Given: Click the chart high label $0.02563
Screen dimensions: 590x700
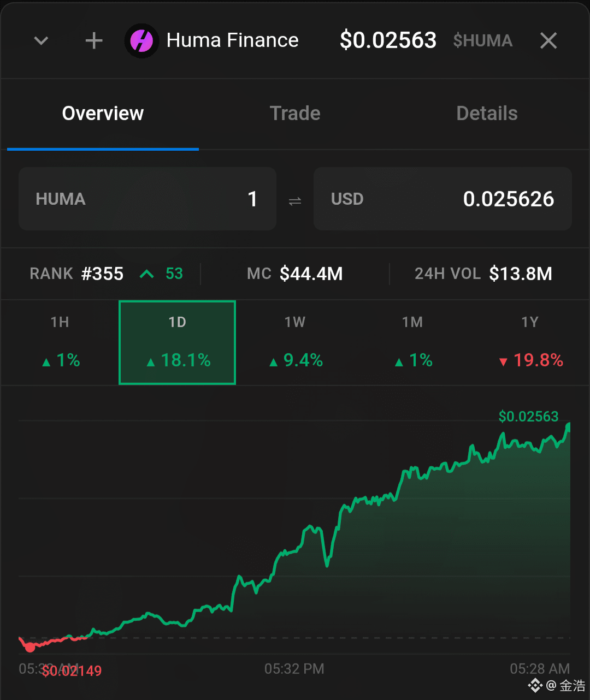Looking at the screenshot, I should pos(528,417).
